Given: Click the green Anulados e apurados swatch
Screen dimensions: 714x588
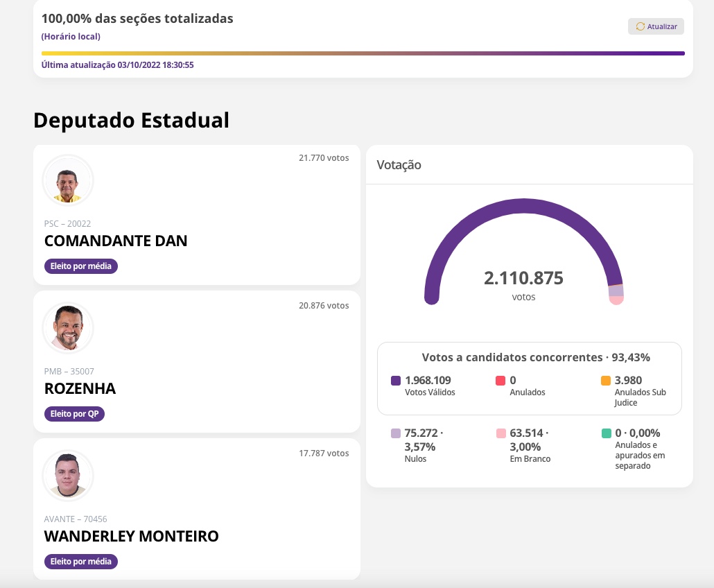Looking at the screenshot, I should (606, 433).
